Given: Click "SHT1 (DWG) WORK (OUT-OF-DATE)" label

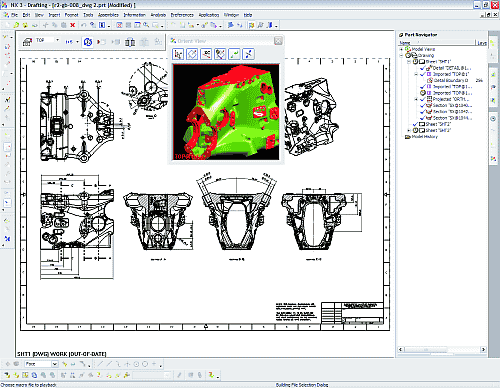Looking at the screenshot, I should pyautogui.click(x=62, y=354).
